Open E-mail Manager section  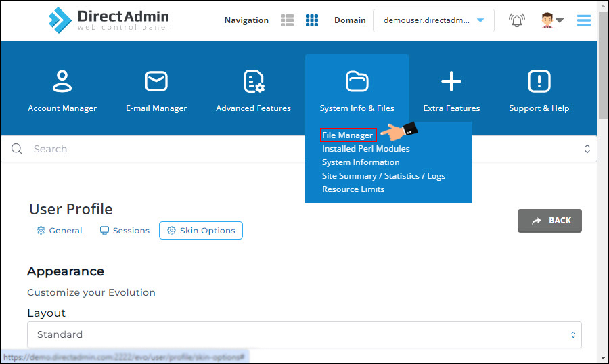(x=156, y=92)
